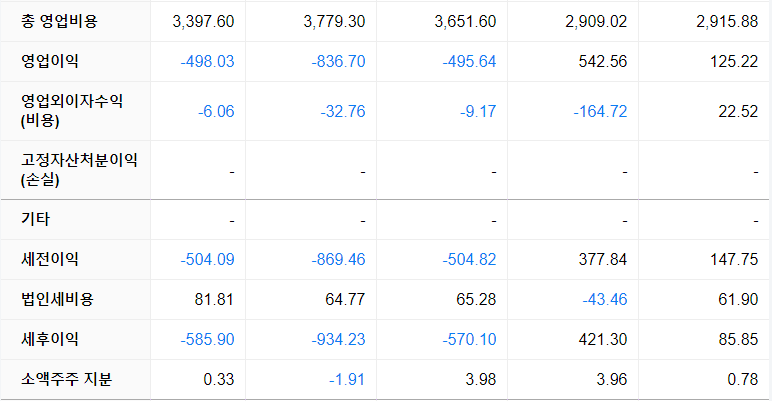Click the 세전이익 row label

[x=50, y=259]
